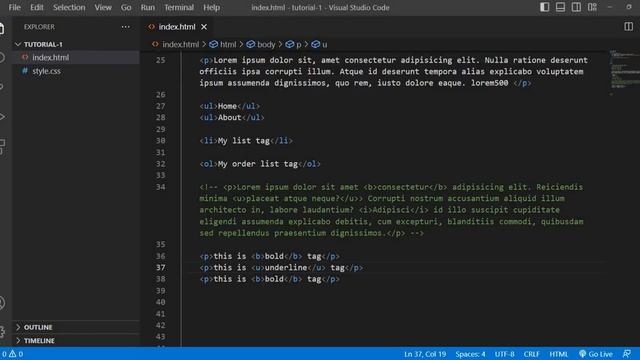The image size is (640, 360).
Task: Click line number 37 in gutter
Action: click(x=160, y=268)
